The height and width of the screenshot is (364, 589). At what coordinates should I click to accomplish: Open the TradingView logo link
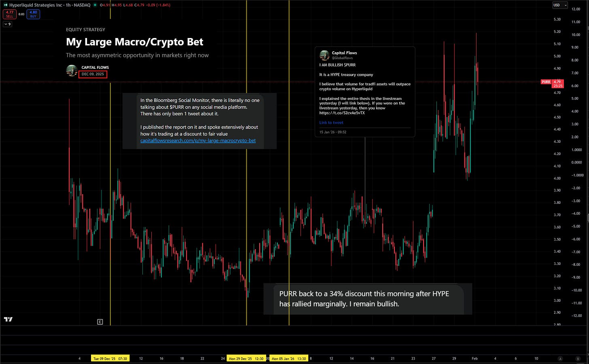pyautogui.click(x=8, y=319)
